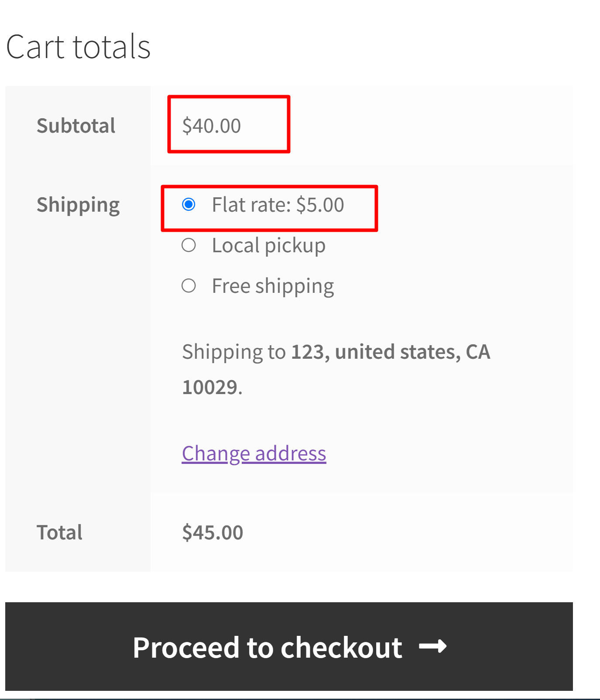The height and width of the screenshot is (700, 600).
Task: Click the Cart totals heading
Action: 79,47
